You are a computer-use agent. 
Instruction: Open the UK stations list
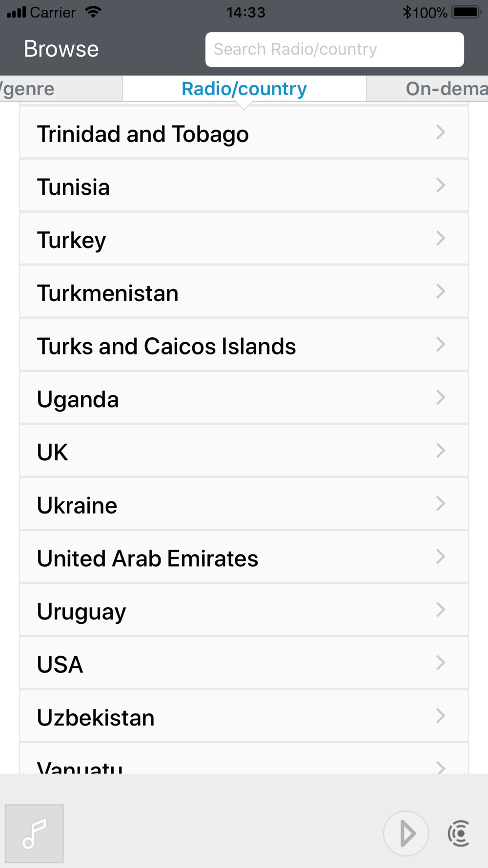click(x=244, y=451)
